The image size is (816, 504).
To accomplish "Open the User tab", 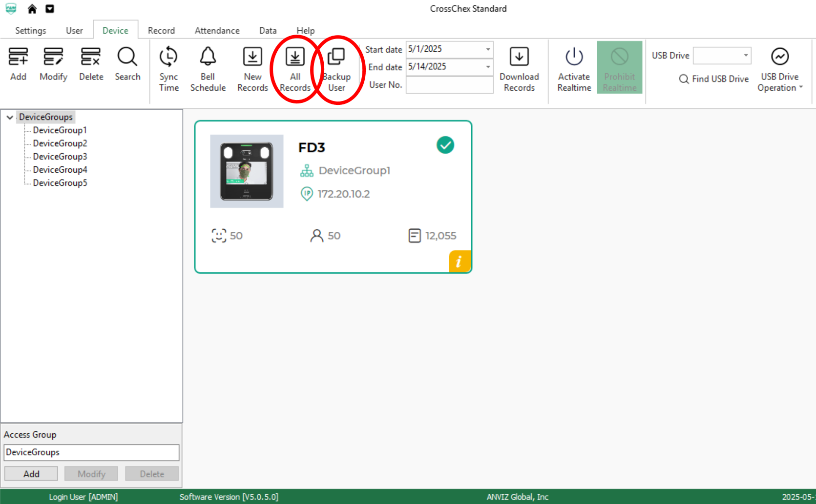I will point(74,30).
